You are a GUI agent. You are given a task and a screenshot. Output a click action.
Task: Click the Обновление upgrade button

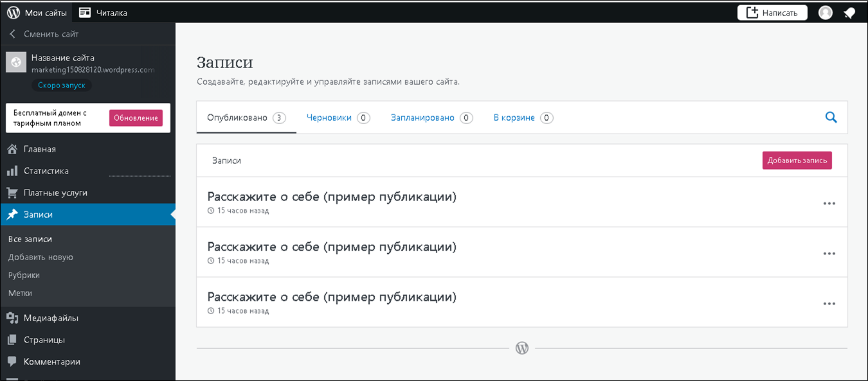coord(136,118)
